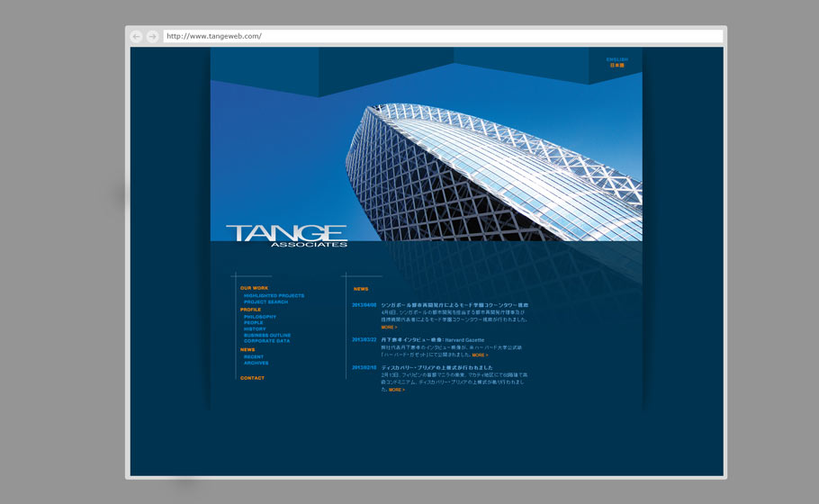Screen dimensions: 819x504
Task: Focus the address bar showing tangeweb.com
Action: tap(443, 36)
